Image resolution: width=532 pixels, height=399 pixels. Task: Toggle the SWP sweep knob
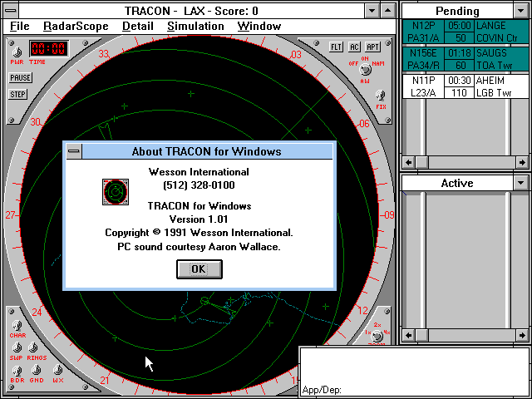pos(17,347)
